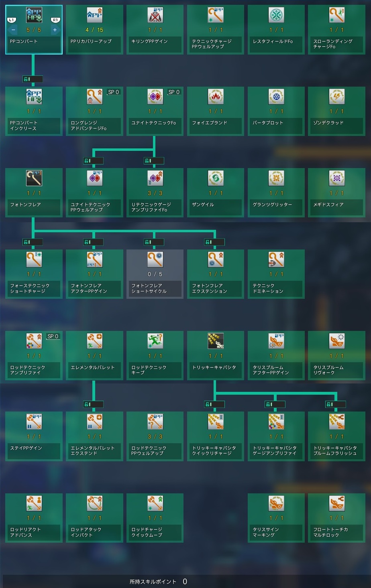Screen dimensions: 371x588
Task: Select the ゾンデクラッド lightning icon
Action: (336, 97)
